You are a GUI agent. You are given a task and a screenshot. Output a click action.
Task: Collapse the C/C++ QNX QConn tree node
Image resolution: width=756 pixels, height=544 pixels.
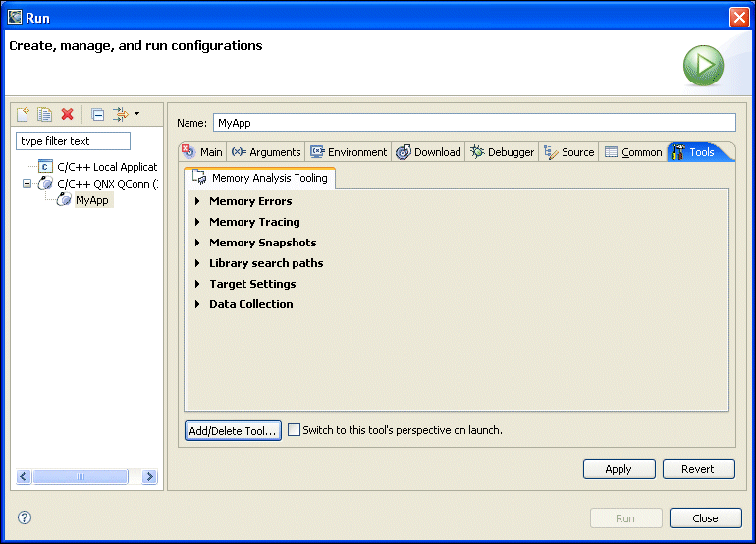coord(27,184)
